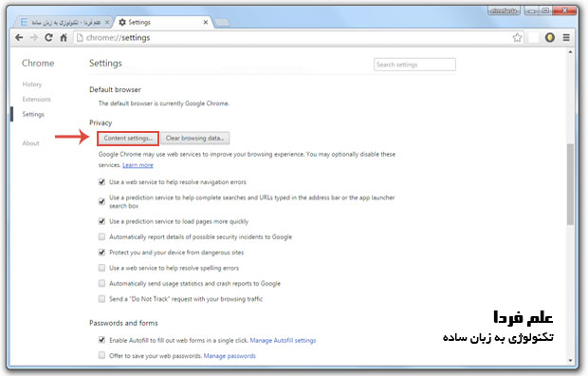The height and width of the screenshot is (376, 588).
Task: Click the Content settings button
Action: [128, 139]
